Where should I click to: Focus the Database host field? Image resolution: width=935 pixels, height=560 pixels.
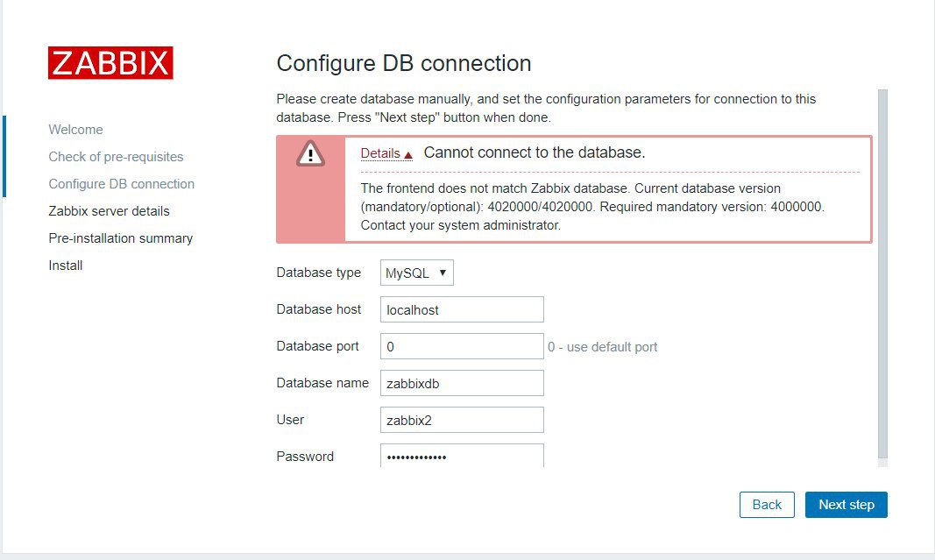coord(462,309)
